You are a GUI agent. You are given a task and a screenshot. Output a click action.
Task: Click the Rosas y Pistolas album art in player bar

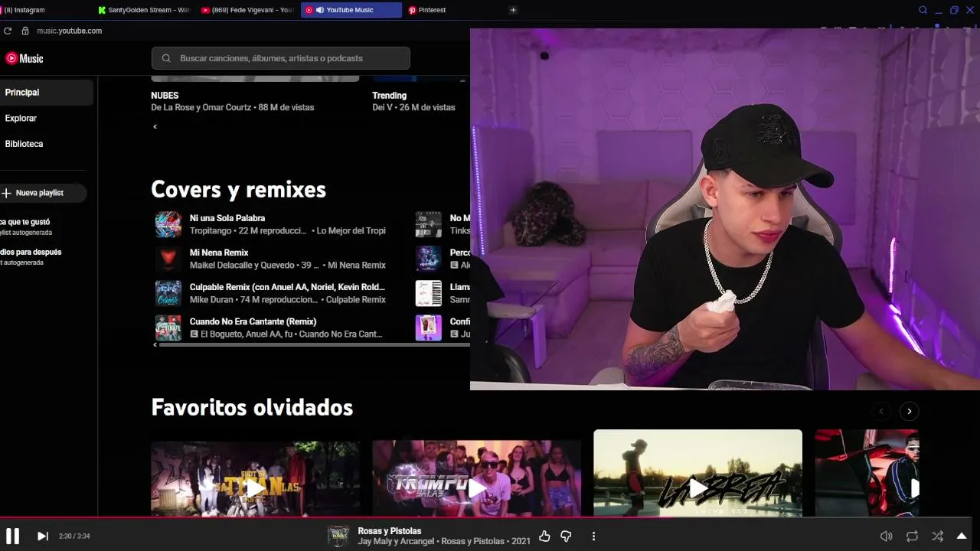tap(338, 536)
